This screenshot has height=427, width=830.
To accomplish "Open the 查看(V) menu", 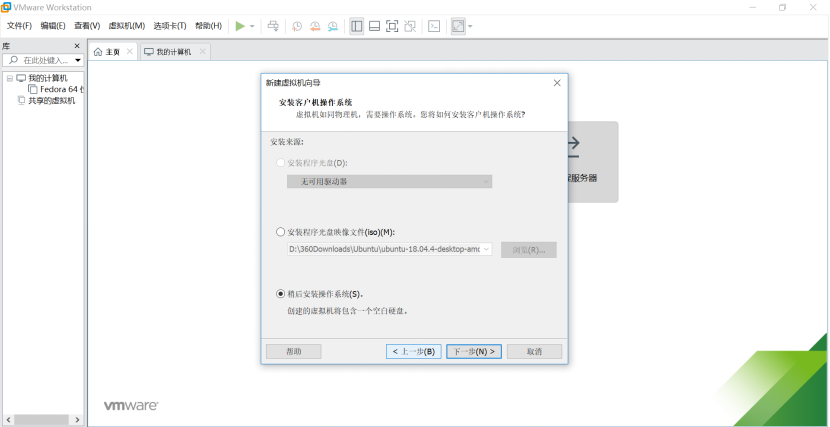I will point(87,25).
